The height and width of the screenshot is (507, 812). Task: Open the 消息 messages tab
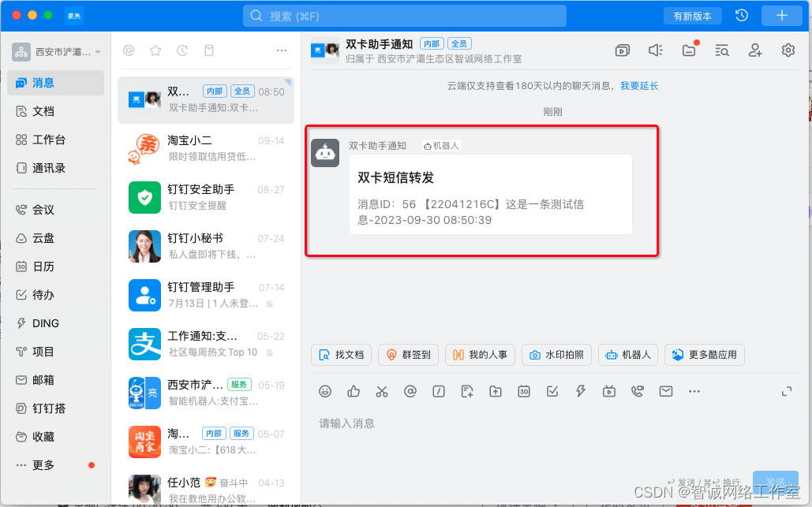pyautogui.click(x=55, y=83)
